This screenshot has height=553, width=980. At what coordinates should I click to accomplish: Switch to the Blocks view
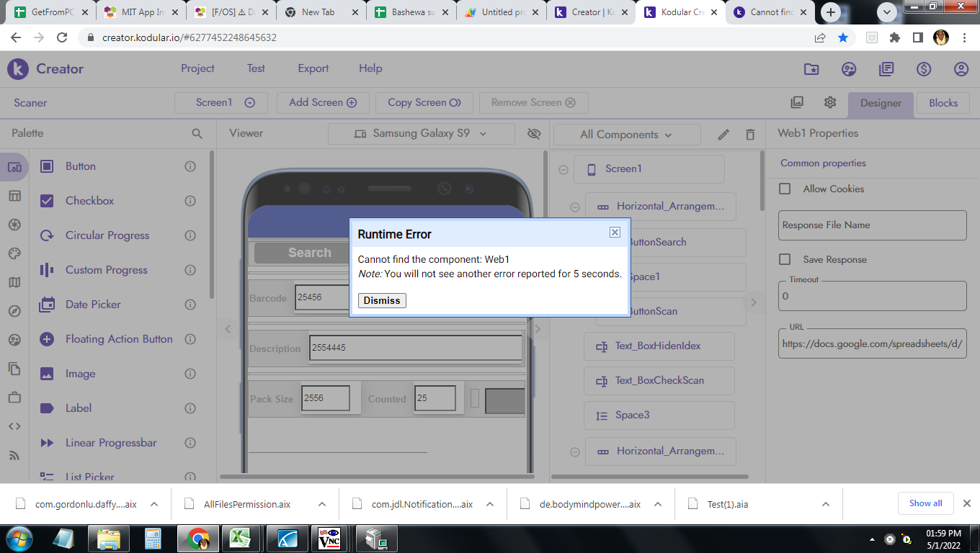coord(943,103)
